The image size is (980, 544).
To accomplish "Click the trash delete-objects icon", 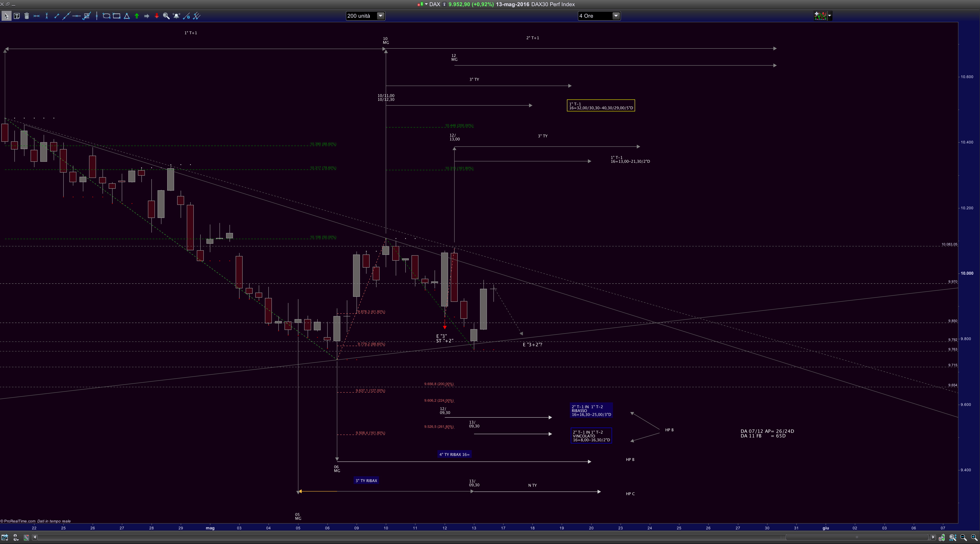I will 27,16.
